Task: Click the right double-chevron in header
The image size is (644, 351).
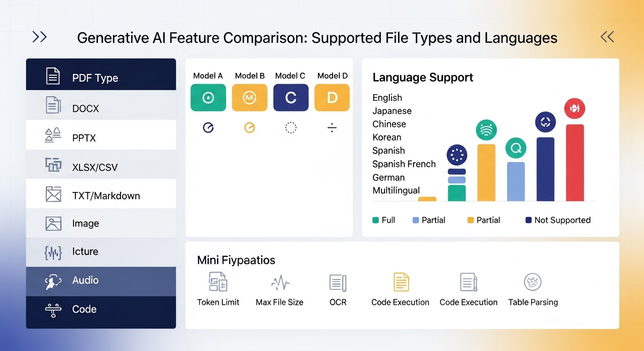Action: pyautogui.click(x=607, y=37)
